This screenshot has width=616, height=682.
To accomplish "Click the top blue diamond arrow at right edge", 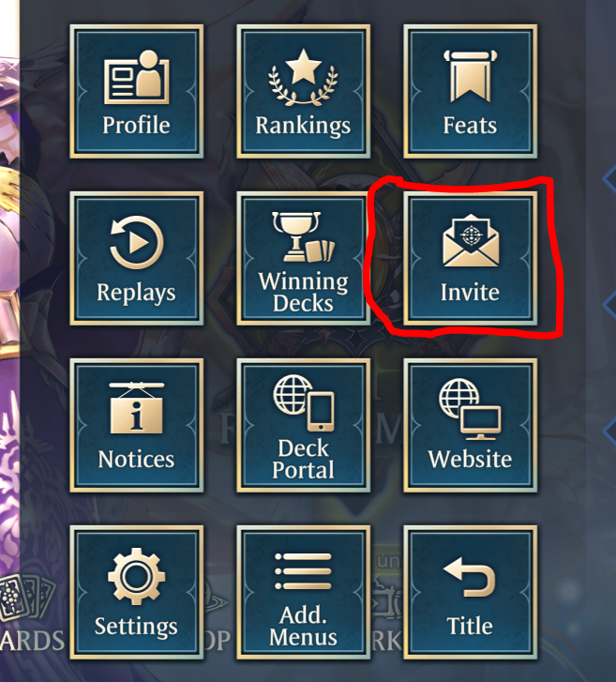I will 609,178.
